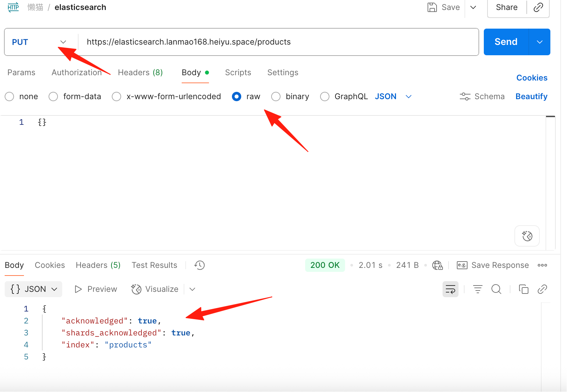Select the none body type

point(9,97)
